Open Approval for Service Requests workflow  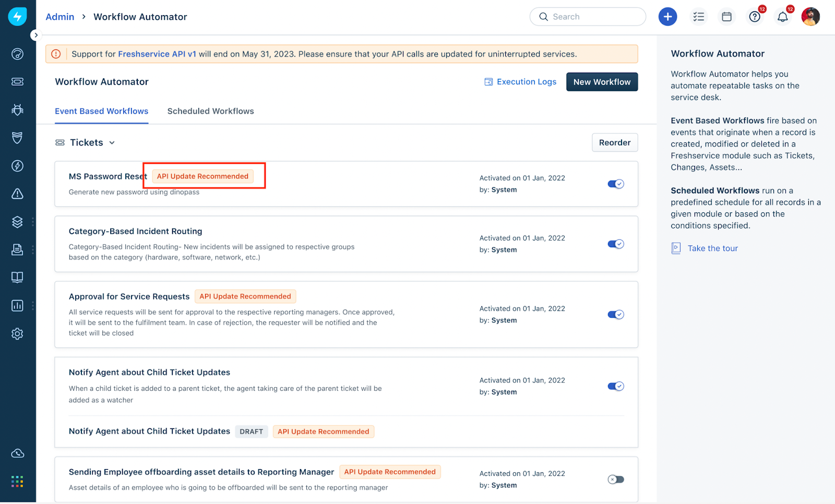[129, 296]
